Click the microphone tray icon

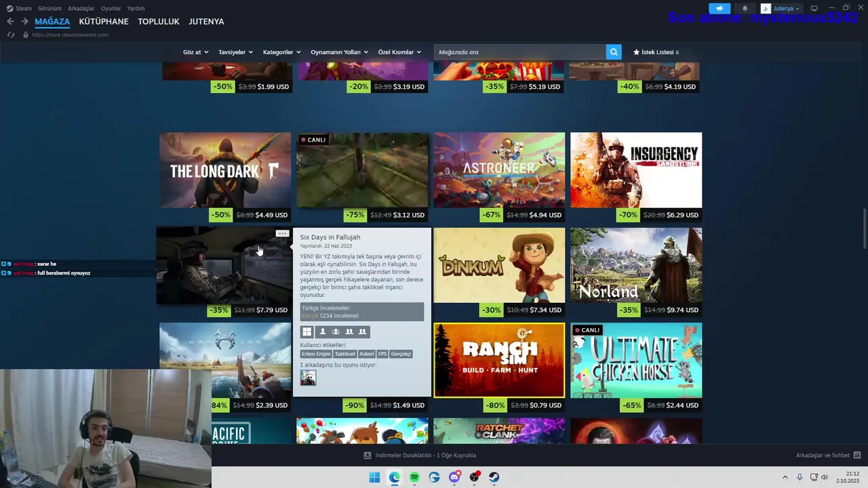[800, 477]
